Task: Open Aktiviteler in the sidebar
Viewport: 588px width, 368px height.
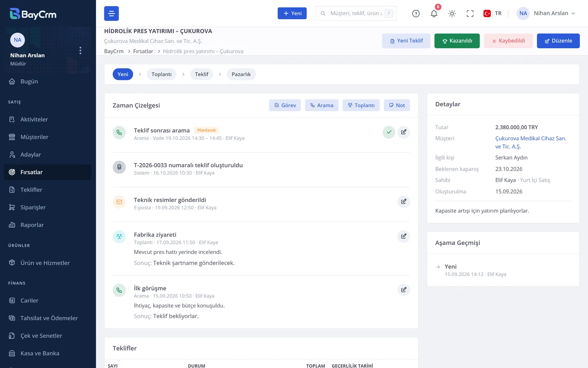Action: pos(48,119)
